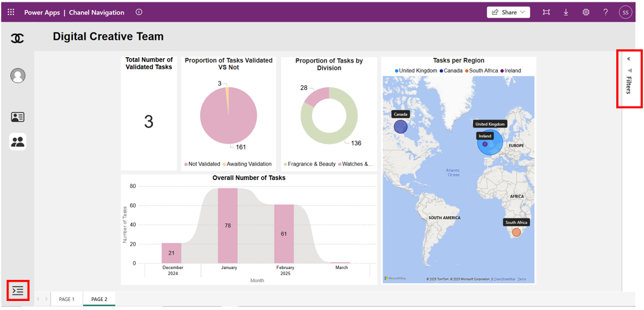Image resolution: width=644 pixels, height=310 pixels.
Task: Open the SS account avatar
Action: click(x=626, y=12)
